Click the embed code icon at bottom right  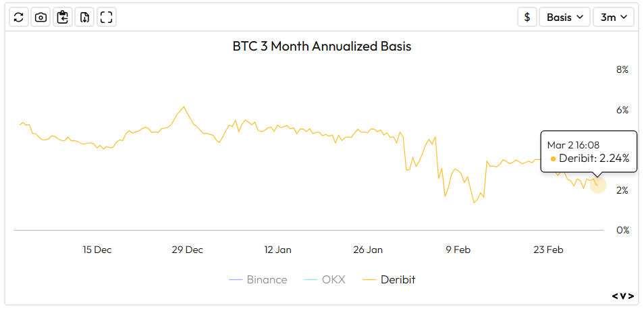623,296
